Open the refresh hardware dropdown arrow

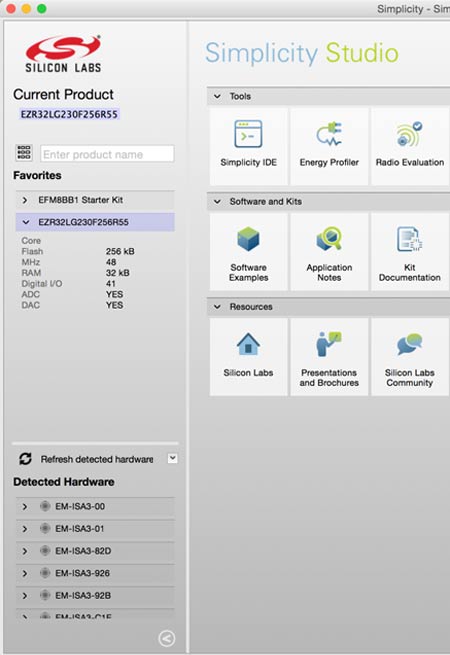pos(172,458)
